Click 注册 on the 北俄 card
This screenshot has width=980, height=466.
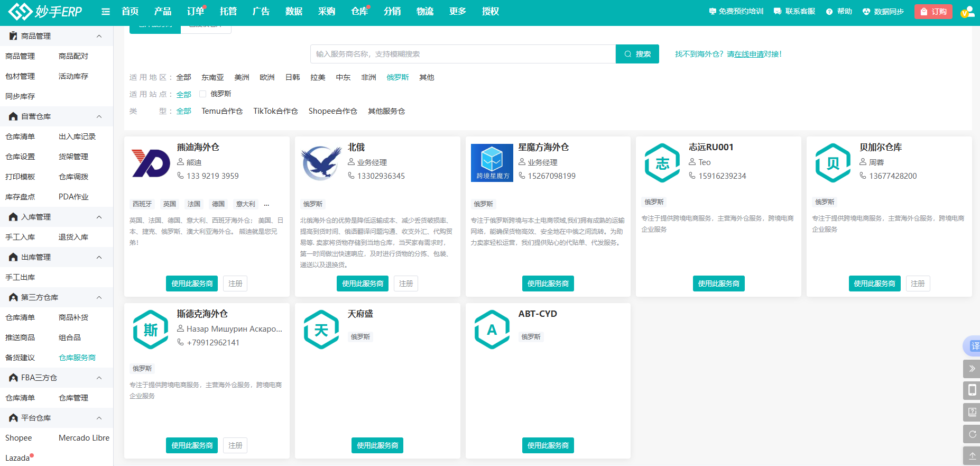point(406,284)
